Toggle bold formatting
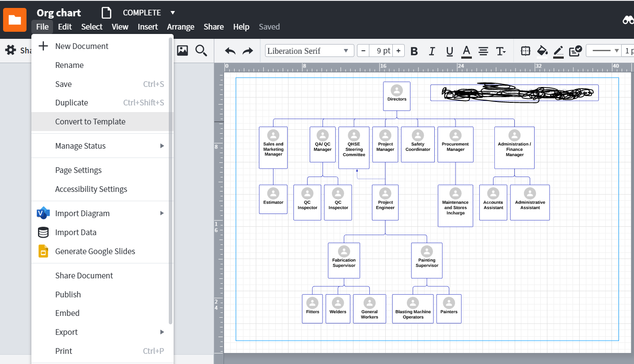The image size is (634, 364). [414, 51]
